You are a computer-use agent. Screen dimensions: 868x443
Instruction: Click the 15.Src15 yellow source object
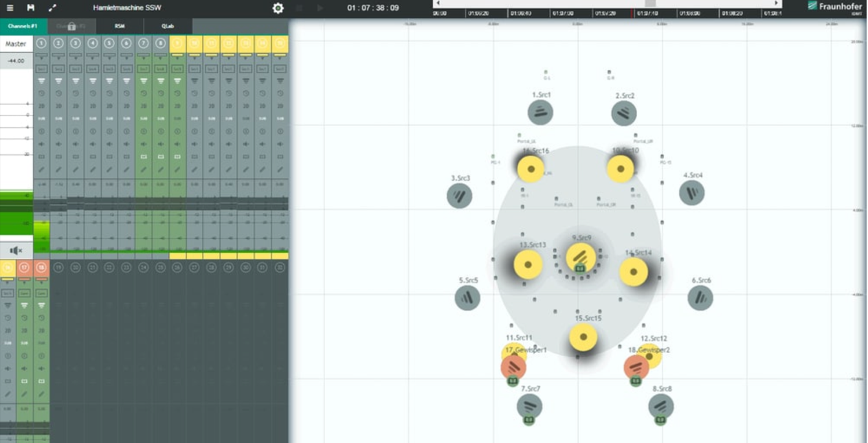pyautogui.click(x=583, y=337)
